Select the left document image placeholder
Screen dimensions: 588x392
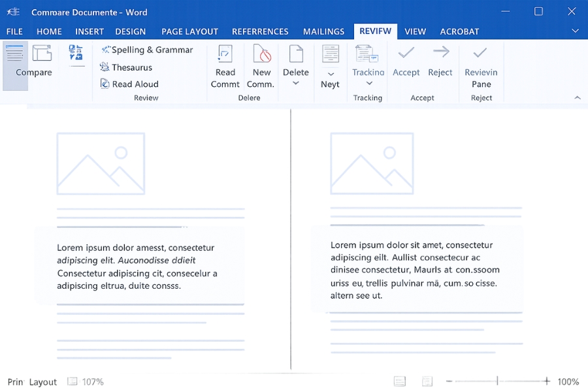pyautogui.click(x=101, y=163)
